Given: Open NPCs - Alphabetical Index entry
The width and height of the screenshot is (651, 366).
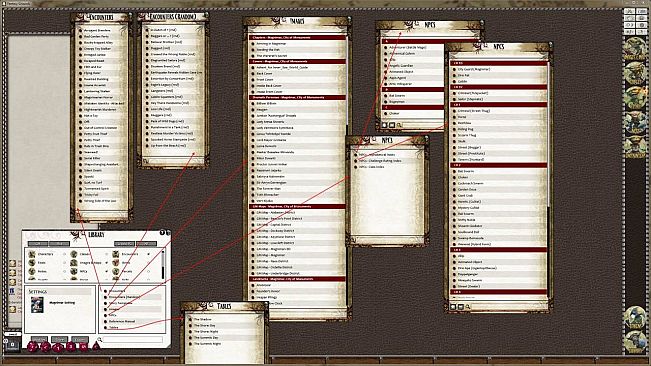Looking at the screenshot, I should (377, 154).
